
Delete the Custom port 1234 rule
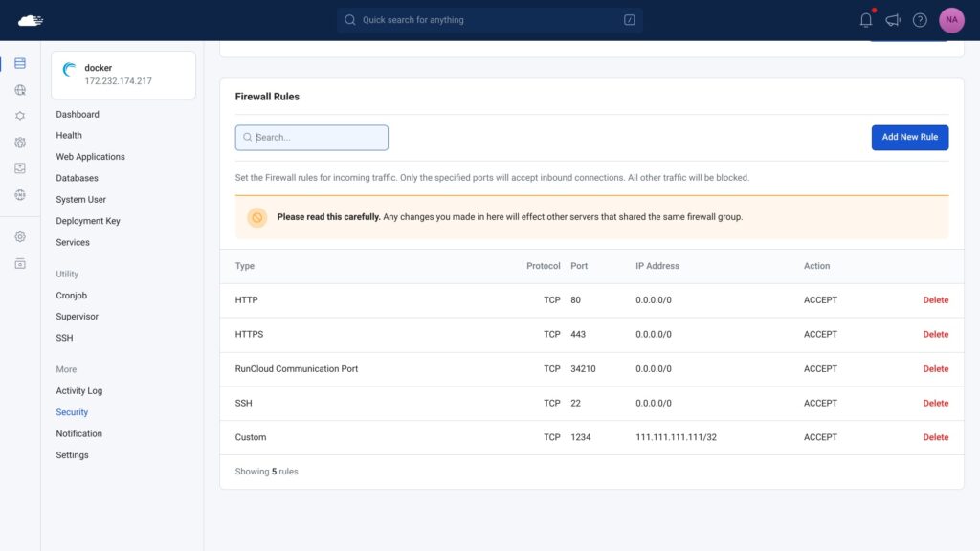(935, 437)
